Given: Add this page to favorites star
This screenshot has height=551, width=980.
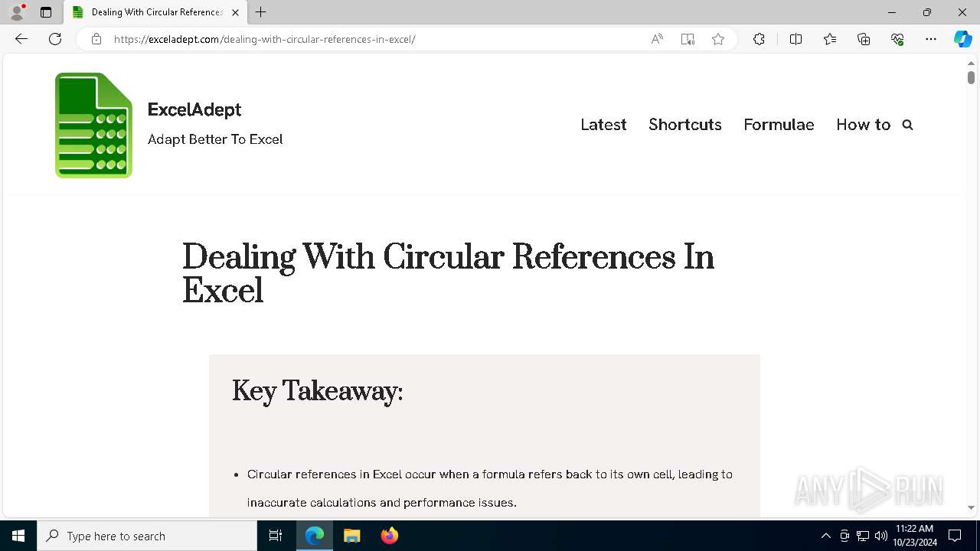Looking at the screenshot, I should [x=718, y=39].
